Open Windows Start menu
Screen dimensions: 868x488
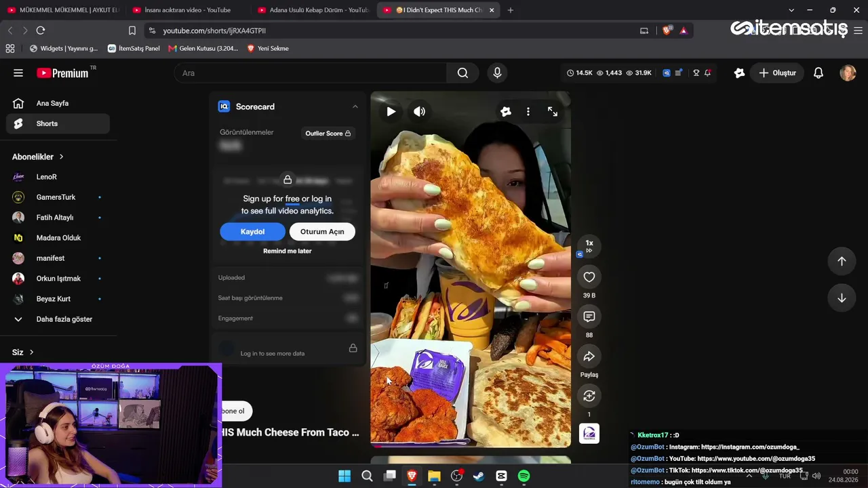click(x=344, y=476)
